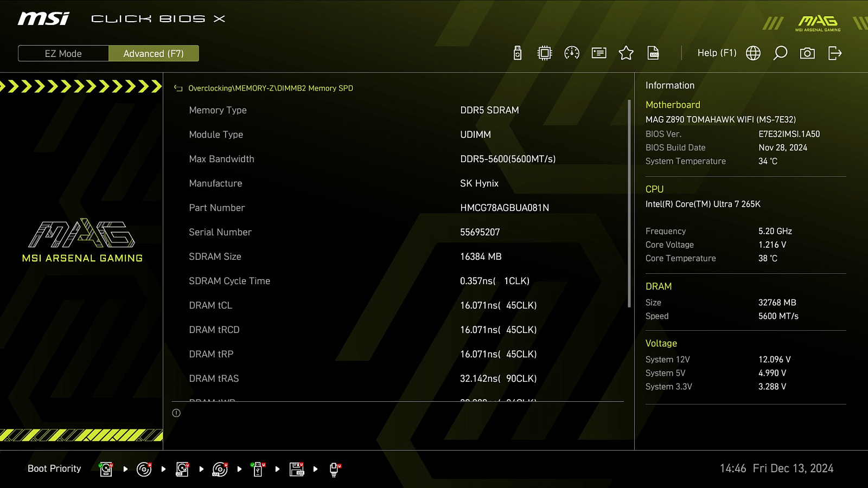Click the 0.357ns( 1CLK) value
Screen dimensions: 868x488
click(495, 281)
